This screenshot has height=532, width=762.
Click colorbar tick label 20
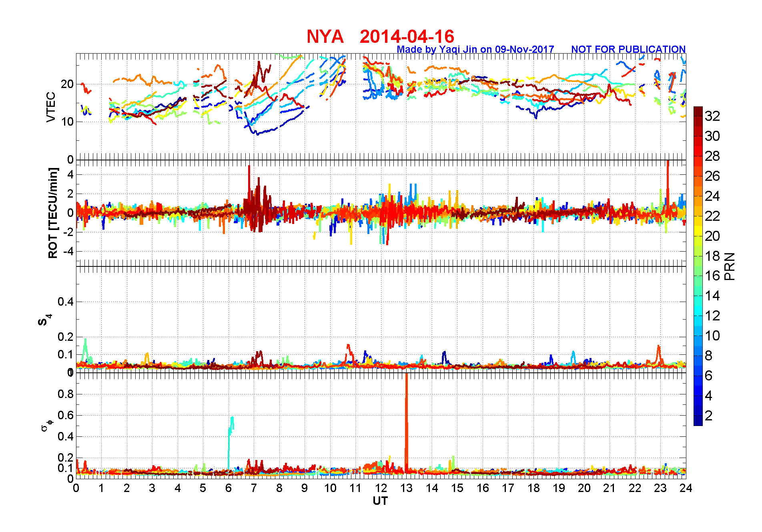pos(712,236)
